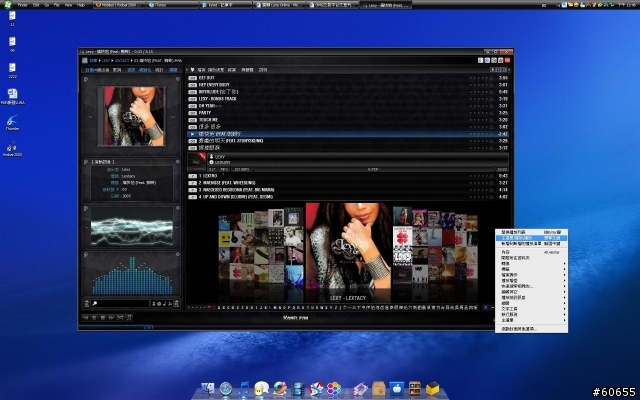Click the music note icon beside shuffle
Image resolution: width=640 pixels, height=400 pixels.
[x=129, y=317]
